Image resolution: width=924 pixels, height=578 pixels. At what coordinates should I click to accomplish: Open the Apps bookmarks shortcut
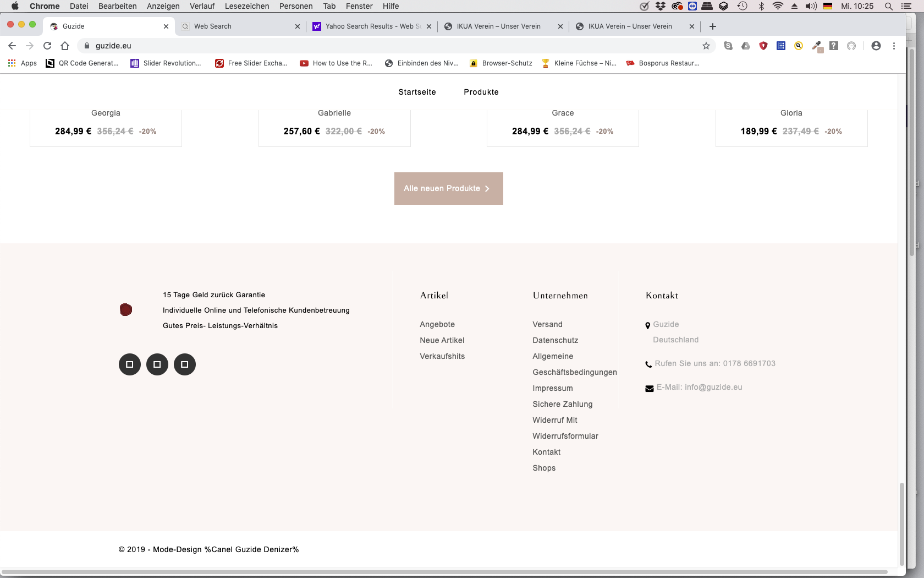coord(23,63)
